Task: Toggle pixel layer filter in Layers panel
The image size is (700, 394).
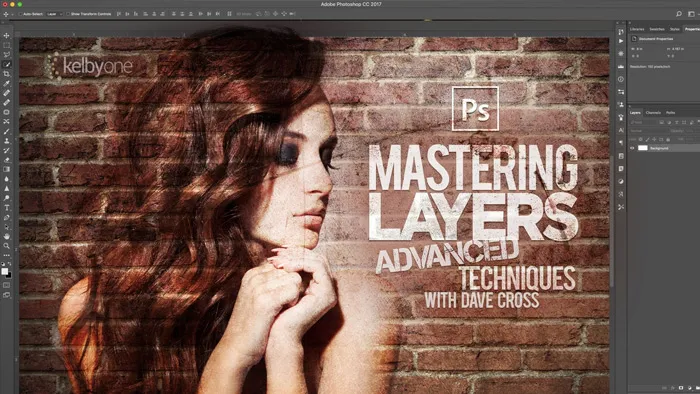Action: click(662, 122)
